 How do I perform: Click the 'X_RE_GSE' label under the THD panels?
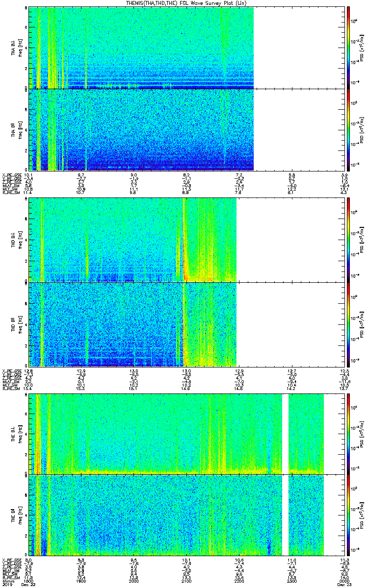[11, 371]
